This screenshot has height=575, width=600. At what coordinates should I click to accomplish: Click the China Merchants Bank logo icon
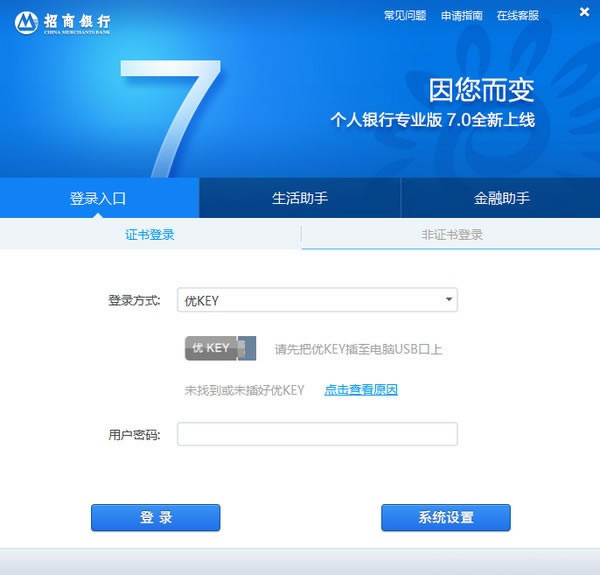coord(26,20)
